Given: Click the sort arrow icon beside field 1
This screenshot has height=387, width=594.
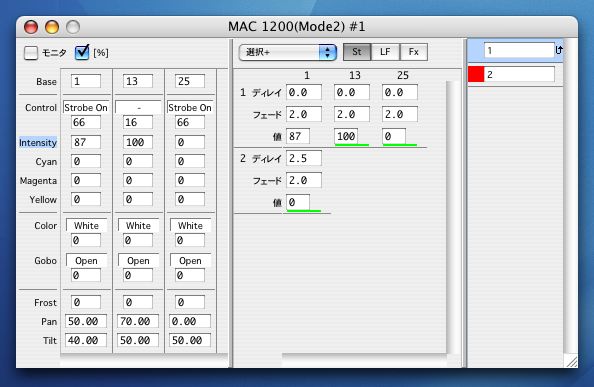Looking at the screenshot, I should 559,50.
